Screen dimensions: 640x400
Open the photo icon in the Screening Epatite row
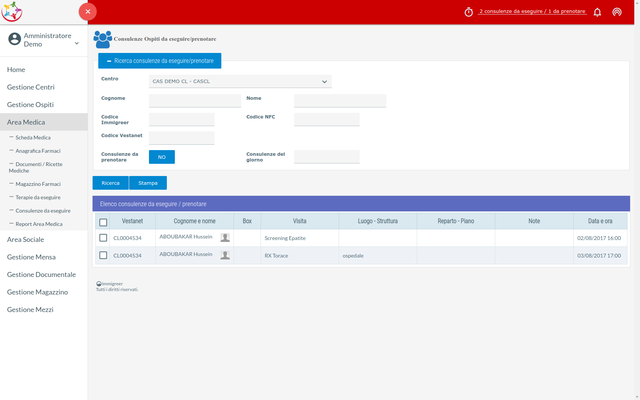point(225,238)
